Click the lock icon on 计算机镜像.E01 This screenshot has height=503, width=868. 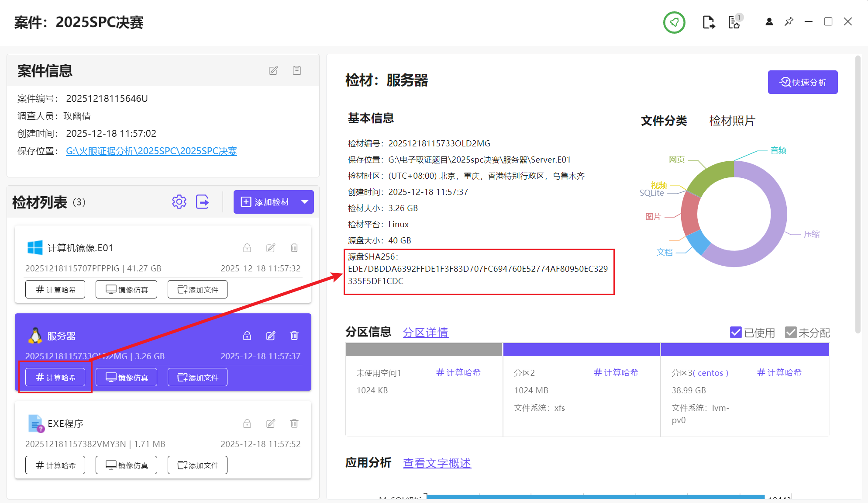[247, 248]
